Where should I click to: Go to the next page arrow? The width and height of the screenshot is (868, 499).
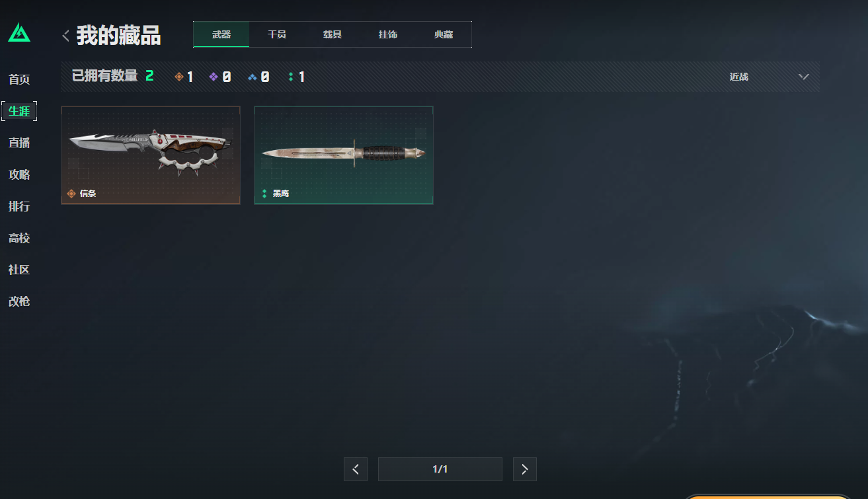525,469
